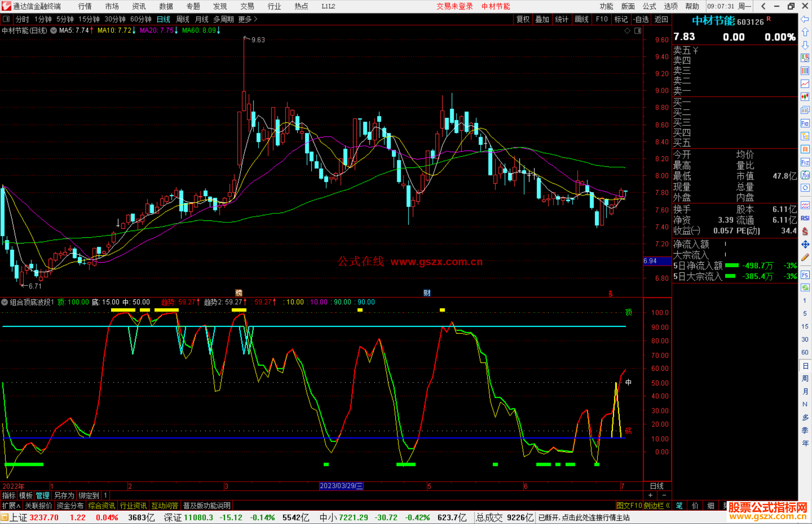Image resolution: width=812 pixels, height=524 pixels.
Task: Click the window layout icon left of 分时
Action: point(6,19)
